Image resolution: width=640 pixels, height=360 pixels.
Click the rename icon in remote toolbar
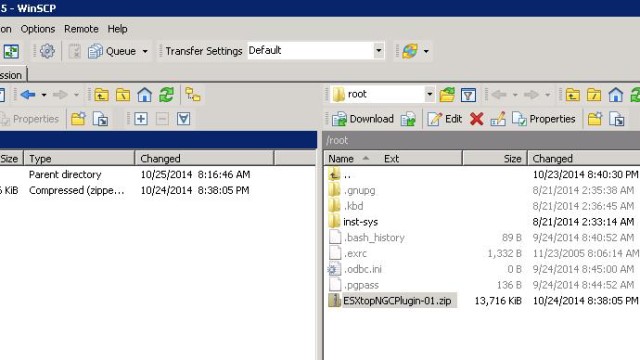[498, 119]
